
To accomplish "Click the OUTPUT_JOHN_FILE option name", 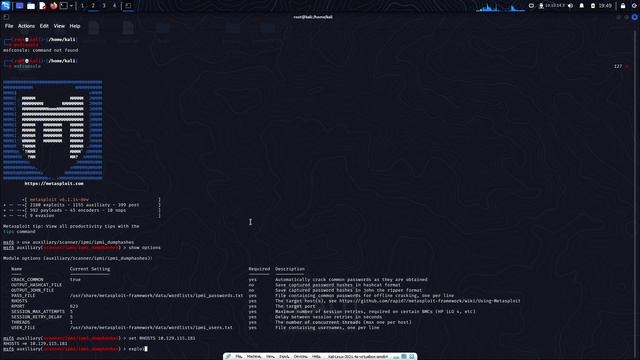I will [32, 290].
